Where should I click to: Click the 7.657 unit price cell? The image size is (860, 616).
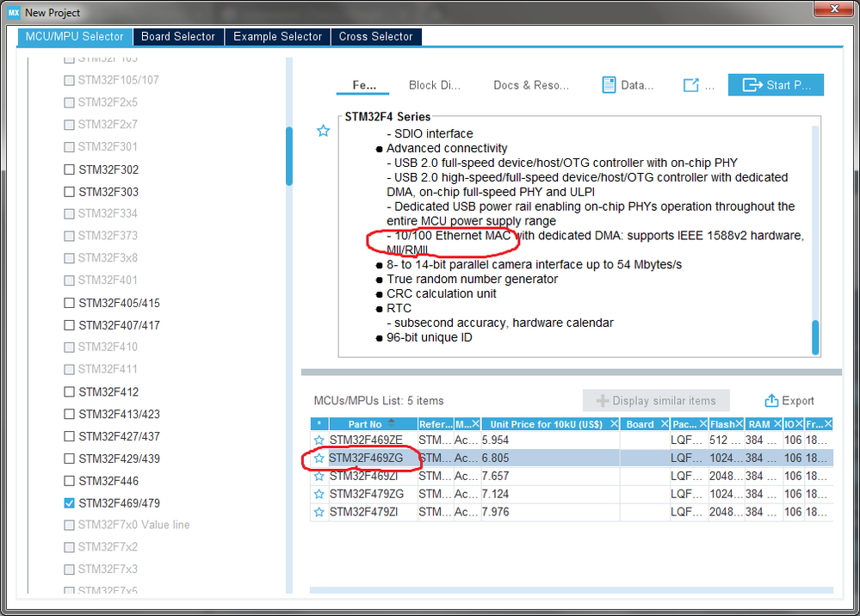click(x=495, y=477)
